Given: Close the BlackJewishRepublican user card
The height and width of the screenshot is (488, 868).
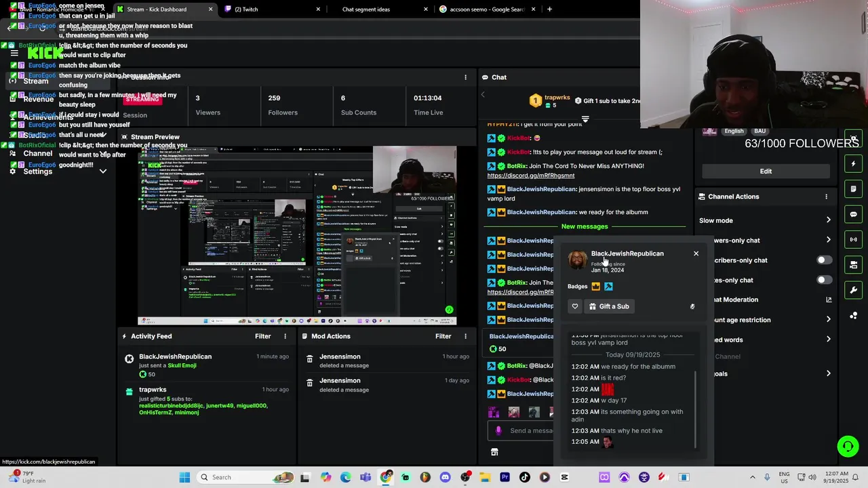Looking at the screenshot, I should click(x=696, y=253).
